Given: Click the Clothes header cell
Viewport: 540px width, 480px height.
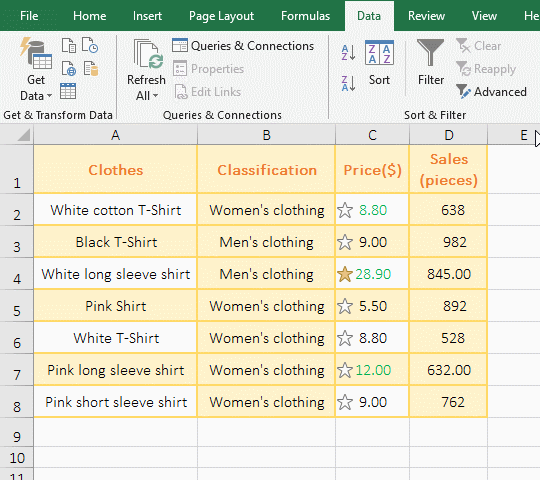Looking at the screenshot, I should pyautogui.click(x=115, y=169).
